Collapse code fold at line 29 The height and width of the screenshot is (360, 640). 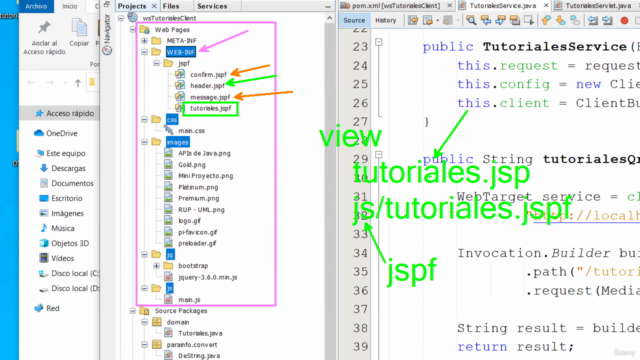(x=379, y=155)
